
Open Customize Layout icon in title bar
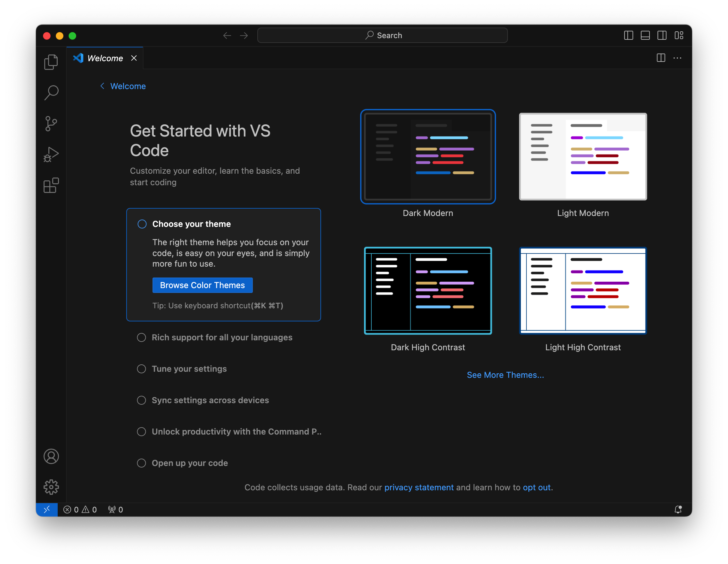[679, 35]
